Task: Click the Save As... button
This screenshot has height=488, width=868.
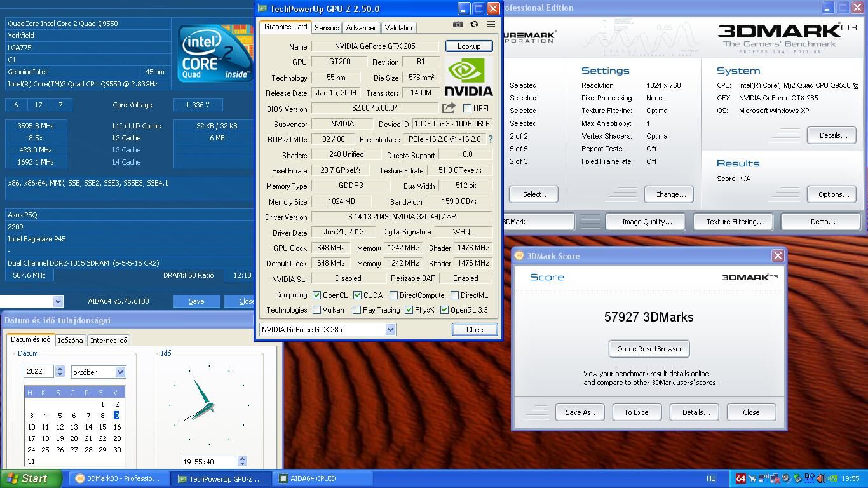Action: 581,412
